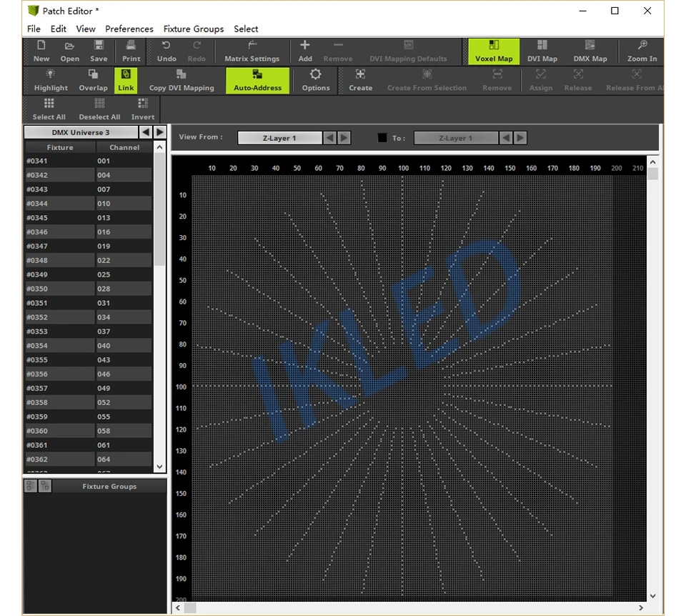The width and height of the screenshot is (686, 616).
Task: Undo the last action
Action: [x=166, y=51]
